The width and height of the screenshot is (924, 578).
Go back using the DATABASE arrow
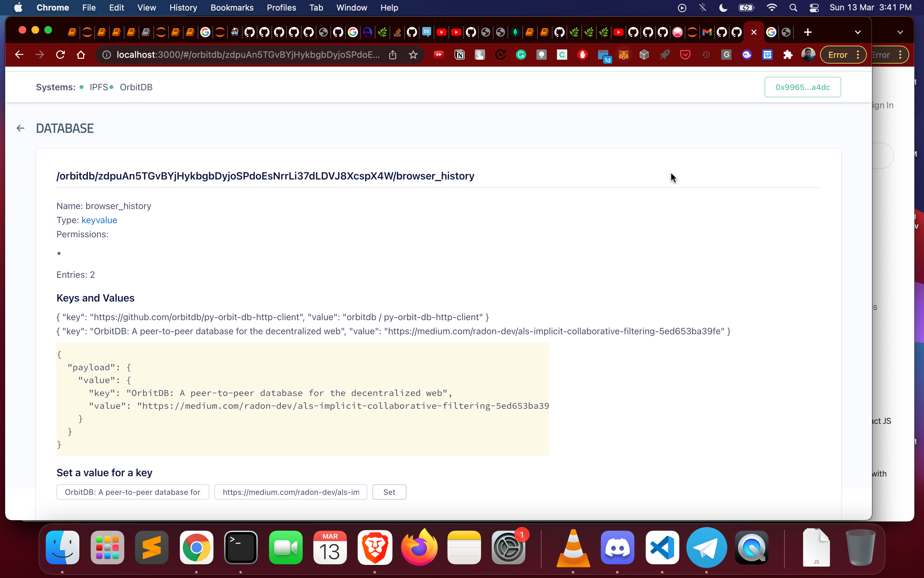pos(21,128)
